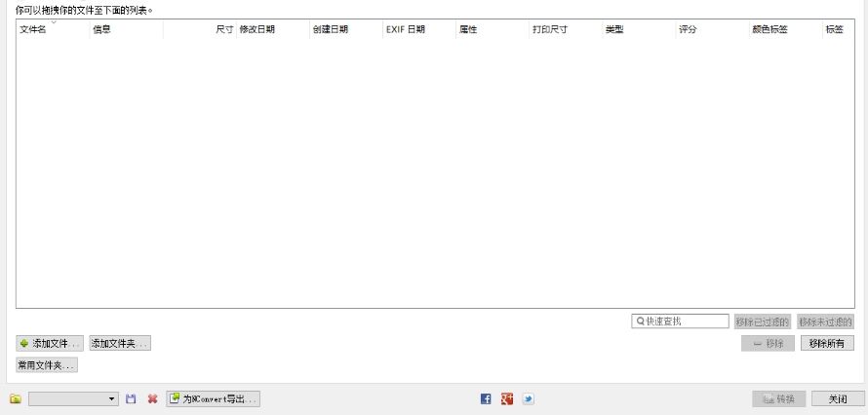This screenshot has height=415, width=868.
Task: Sort by 尺寸 column header
Action: click(200, 30)
